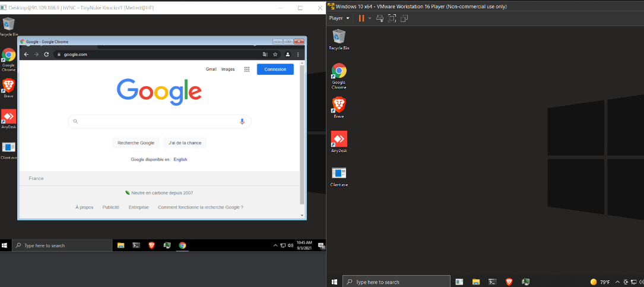
Task: Open the Chrome profile icon
Action: 288,54
